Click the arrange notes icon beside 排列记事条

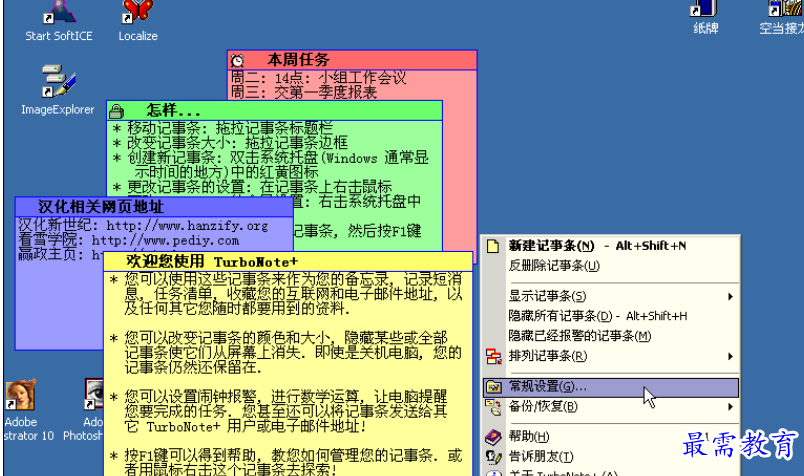pos(493,356)
